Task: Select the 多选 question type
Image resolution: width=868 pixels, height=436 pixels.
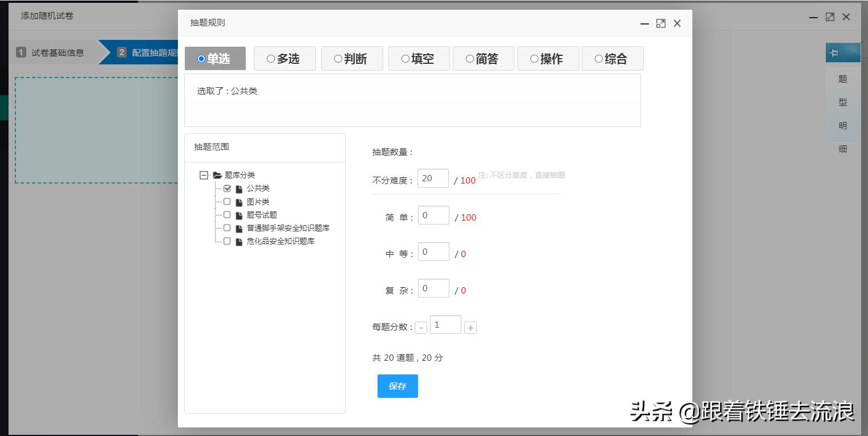Action: click(285, 58)
